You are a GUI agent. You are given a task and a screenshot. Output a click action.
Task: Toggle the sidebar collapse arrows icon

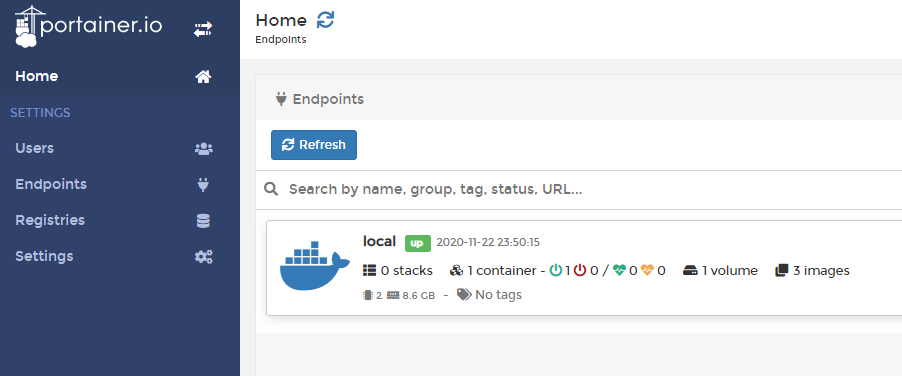pos(202,29)
